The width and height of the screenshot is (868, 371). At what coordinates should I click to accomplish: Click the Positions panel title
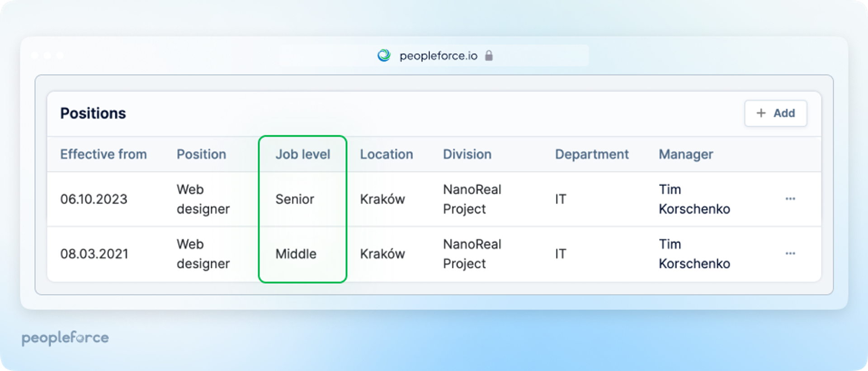click(93, 113)
